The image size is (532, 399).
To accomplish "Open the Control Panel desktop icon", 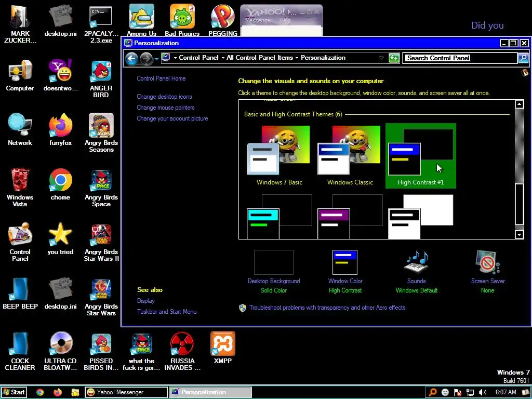I will point(20,242).
